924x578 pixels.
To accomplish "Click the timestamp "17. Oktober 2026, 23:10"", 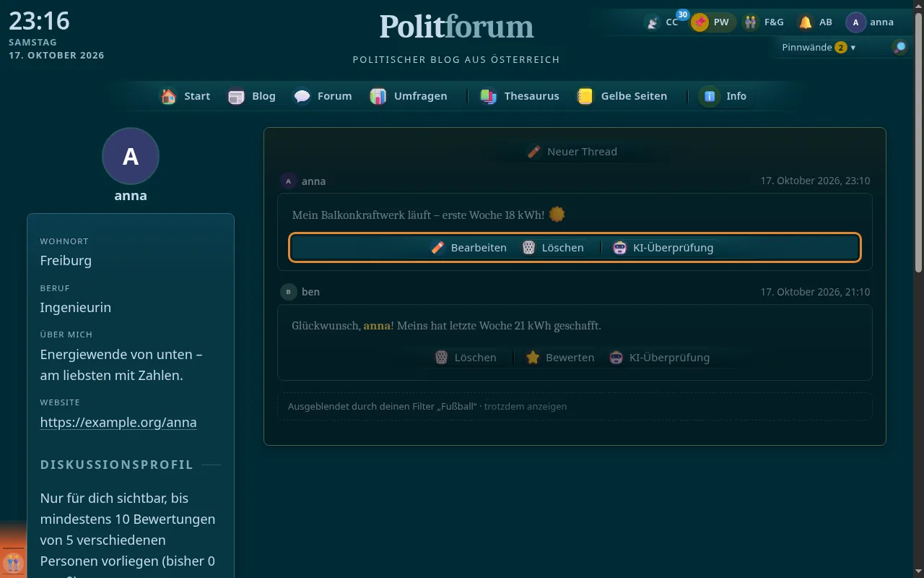I will [x=815, y=181].
